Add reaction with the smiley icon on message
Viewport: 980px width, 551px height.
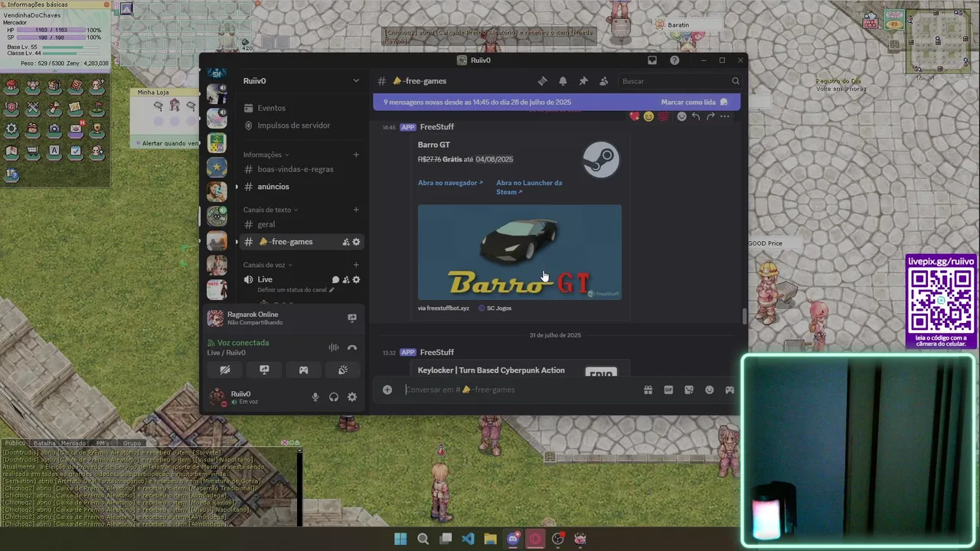[681, 116]
